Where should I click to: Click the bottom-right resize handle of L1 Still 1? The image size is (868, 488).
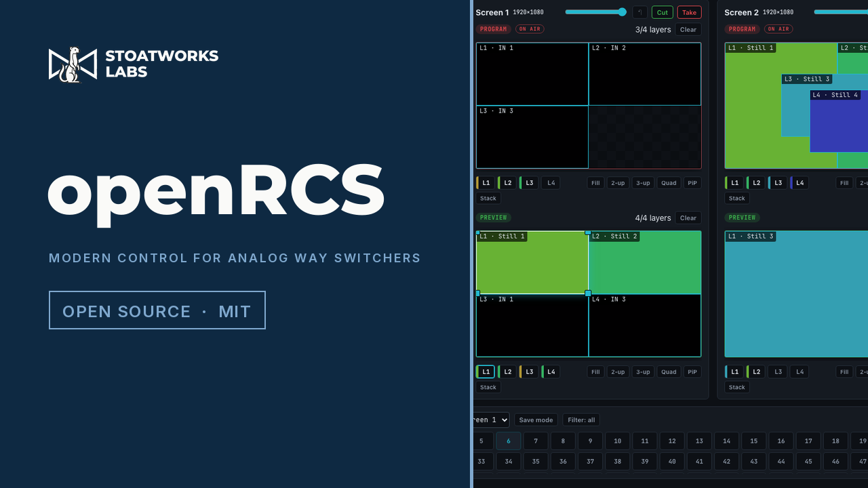(x=588, y=293)
